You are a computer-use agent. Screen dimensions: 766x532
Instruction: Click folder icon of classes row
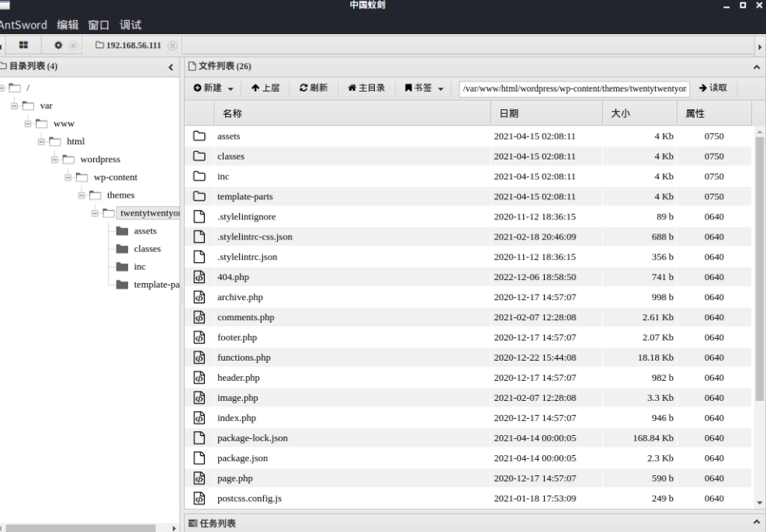[x=199, y=156]
